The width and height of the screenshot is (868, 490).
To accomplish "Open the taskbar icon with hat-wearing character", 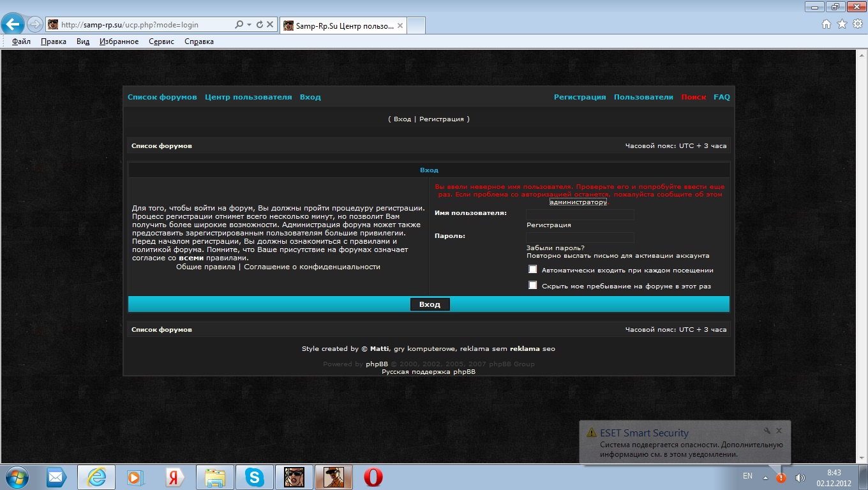I will coord(334,477).
